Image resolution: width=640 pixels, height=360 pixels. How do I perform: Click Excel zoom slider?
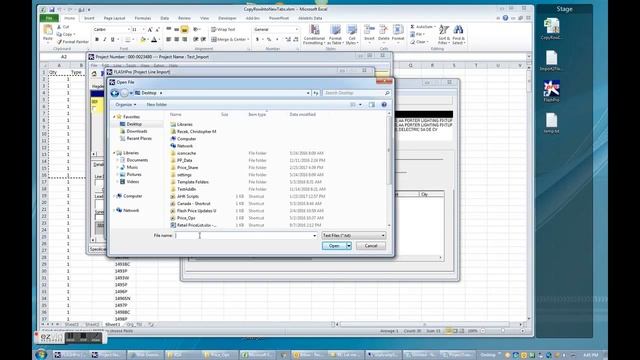click(x=502, y=331)
